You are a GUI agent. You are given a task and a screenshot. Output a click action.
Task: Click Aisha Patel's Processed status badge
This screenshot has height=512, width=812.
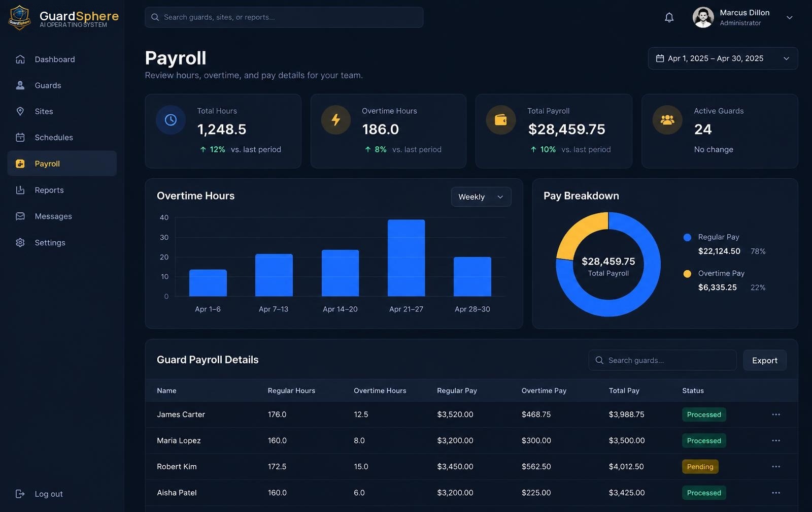(x=704, y=493)
